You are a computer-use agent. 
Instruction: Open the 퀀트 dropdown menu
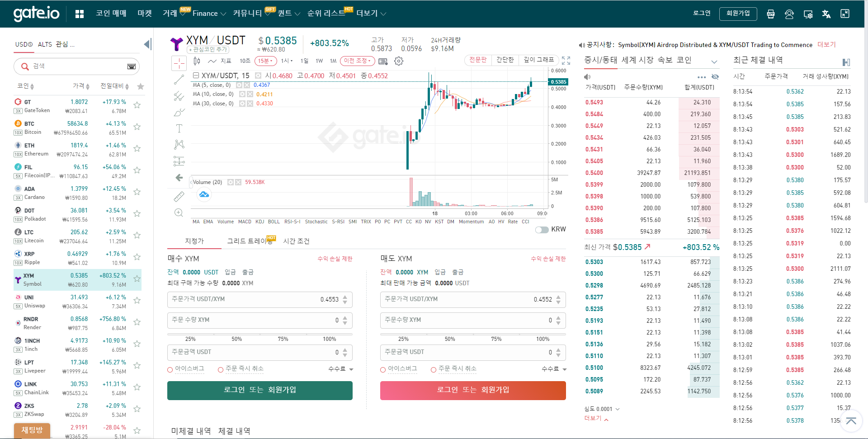pos(289,14)
